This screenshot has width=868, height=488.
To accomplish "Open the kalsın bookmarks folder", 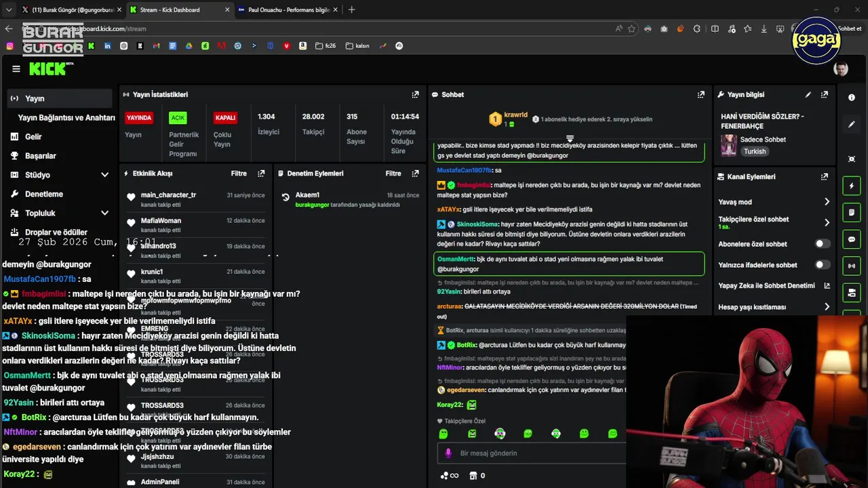I will pyautogui.click(x=357, y=46).
